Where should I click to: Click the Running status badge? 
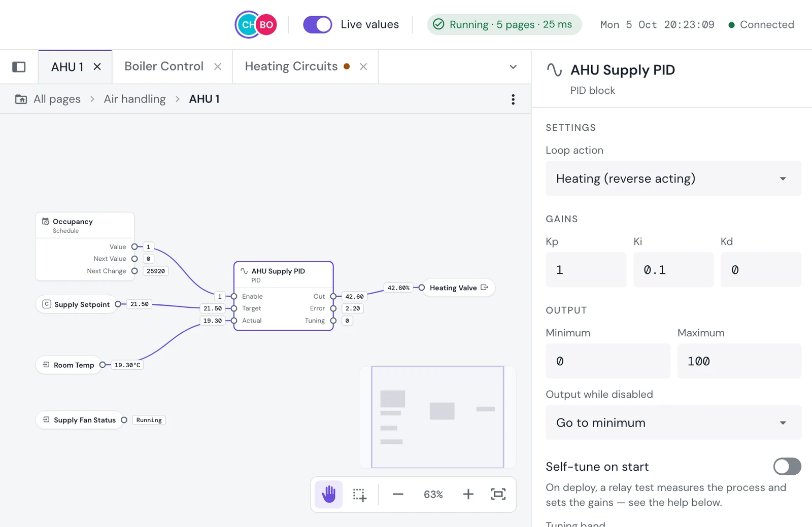click(x=504, y=24)
